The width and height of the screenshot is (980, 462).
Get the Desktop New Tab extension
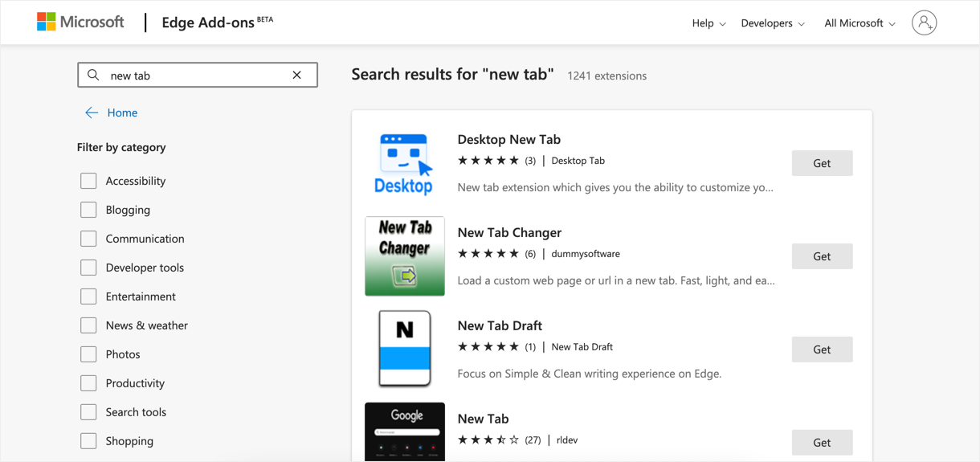822,163
